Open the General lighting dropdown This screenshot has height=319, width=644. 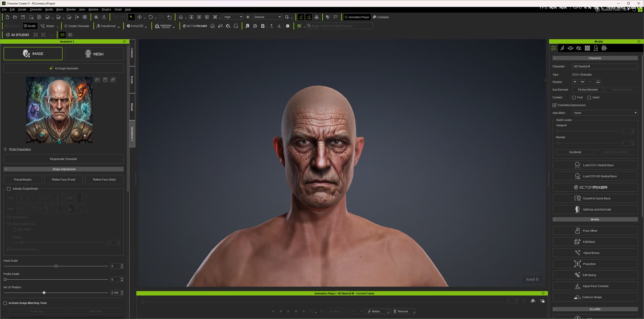click(267, 17)
